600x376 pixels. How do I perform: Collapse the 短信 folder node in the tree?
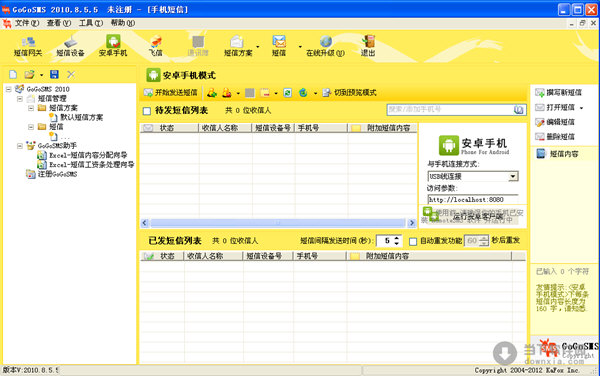(x=31, y=127)
